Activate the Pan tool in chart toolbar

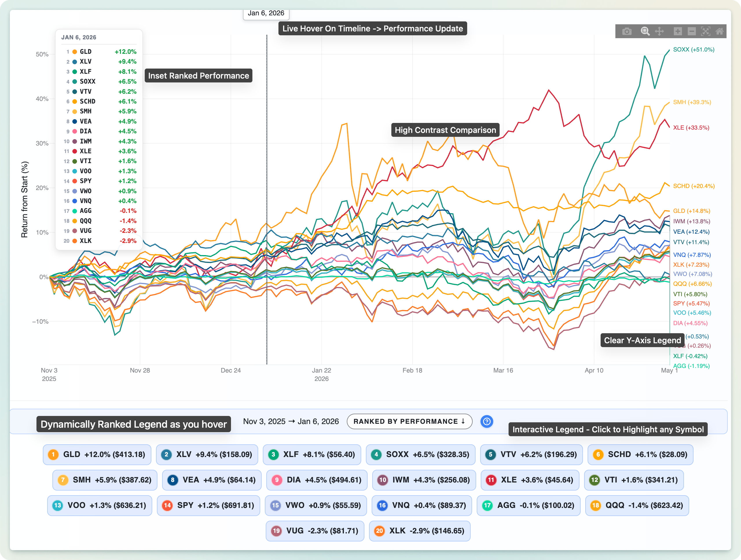(659, 32)
